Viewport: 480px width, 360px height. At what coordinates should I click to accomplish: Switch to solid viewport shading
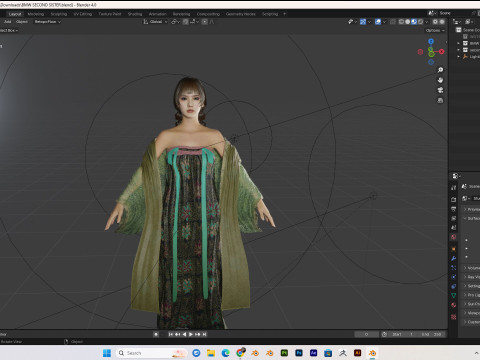(x=408, y=22)
